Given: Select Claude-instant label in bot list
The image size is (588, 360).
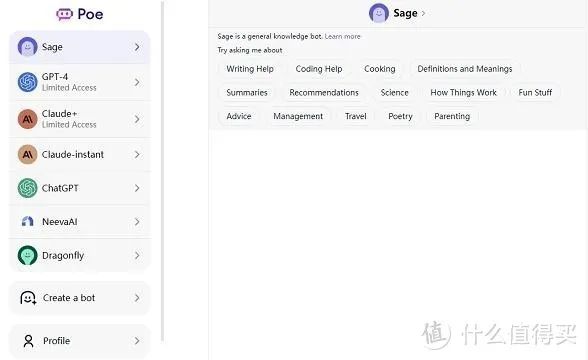Looking at the screenshot, I should pos(73,154).
